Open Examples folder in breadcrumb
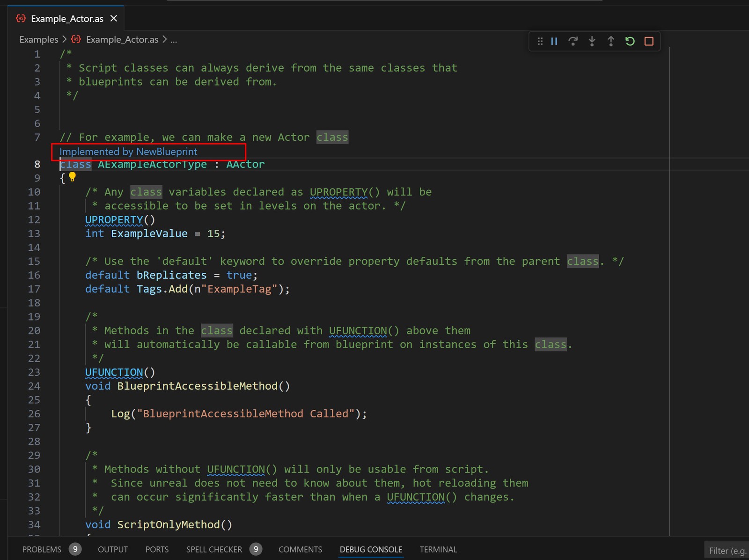 pos(39,39)
